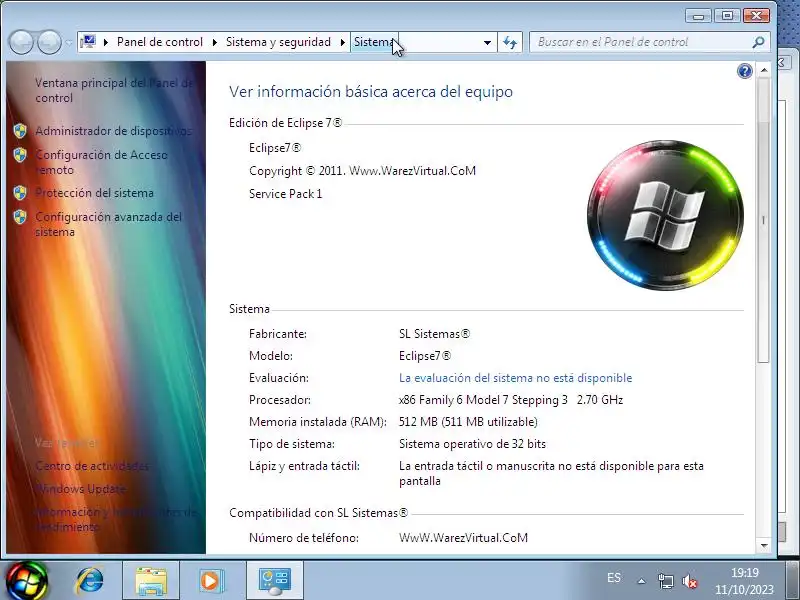
Task: Select the Sistema operativo de 32 bits text
Action: [x=472, y=444]
